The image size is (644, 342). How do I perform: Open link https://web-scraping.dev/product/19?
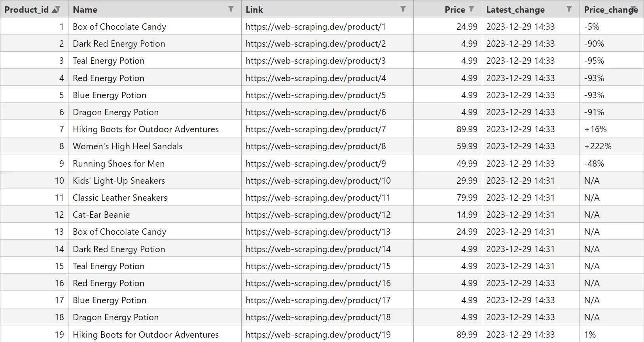click(x=318, y=334)
